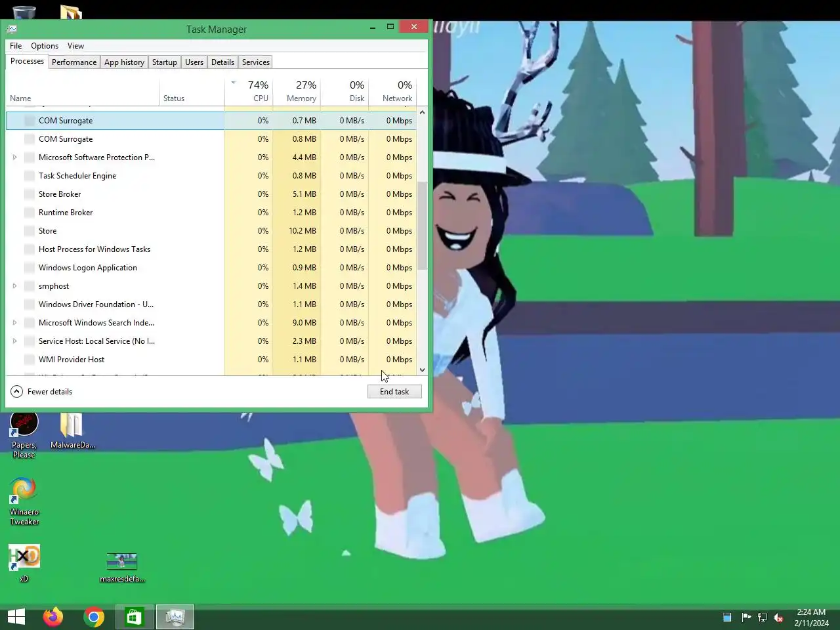Click the WMI Provider Host process icon
840x630 pixels.
point(29,360)
